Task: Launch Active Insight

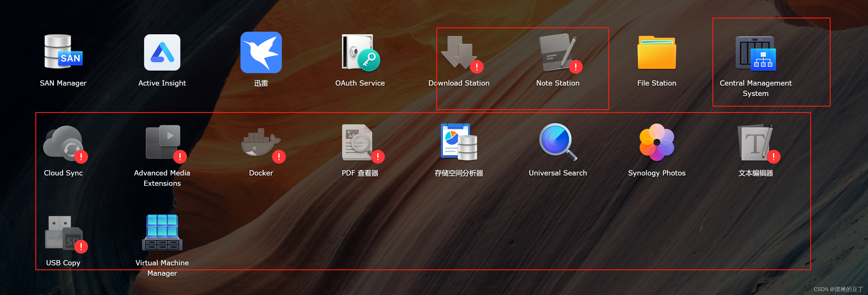Action: point(162,52)
